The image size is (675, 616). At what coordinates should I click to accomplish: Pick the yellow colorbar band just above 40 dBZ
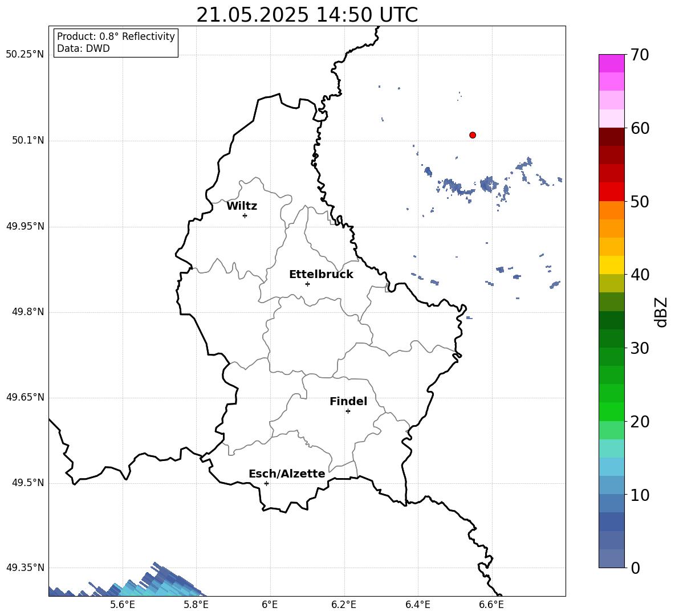click(x=611, y=265)
